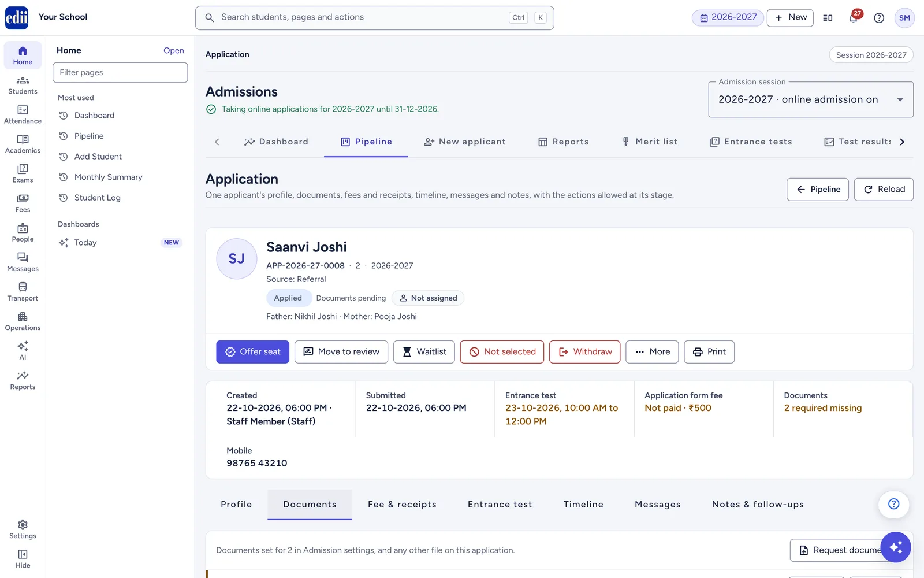Toggle the layout panel icon in header

[x=828, y=18]
